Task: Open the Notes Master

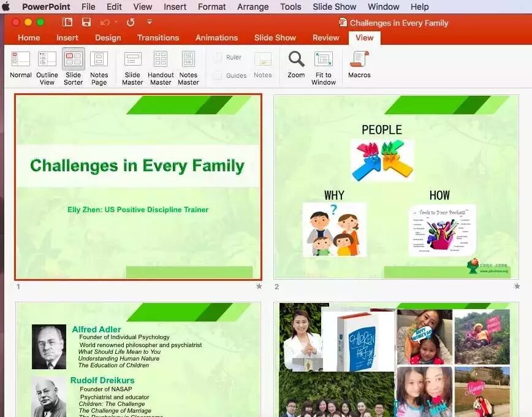Action: pos(188,68)
